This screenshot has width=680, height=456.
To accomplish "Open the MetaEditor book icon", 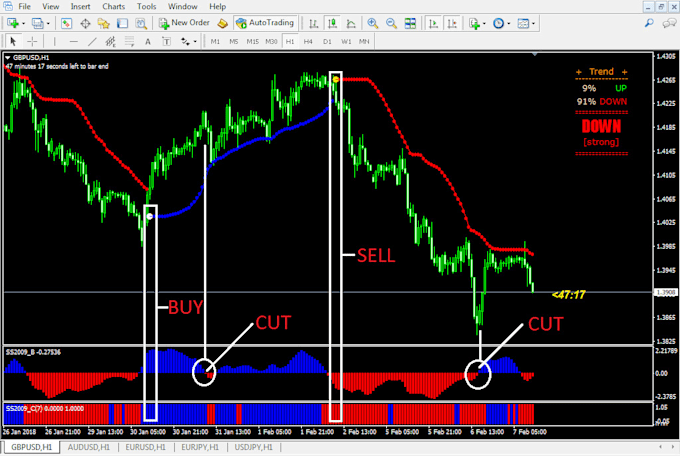I will point(222,23).
